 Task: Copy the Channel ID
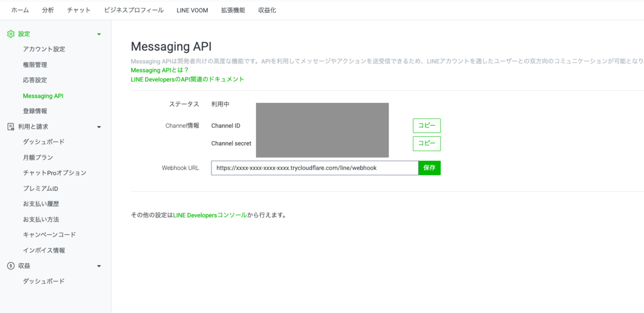[x=427, y=125]
